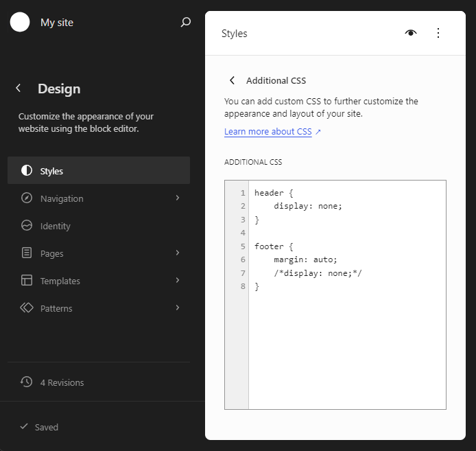The image size is (476, 451).
Task: Click the Navigation compass icon
Action: click(27, 198)
